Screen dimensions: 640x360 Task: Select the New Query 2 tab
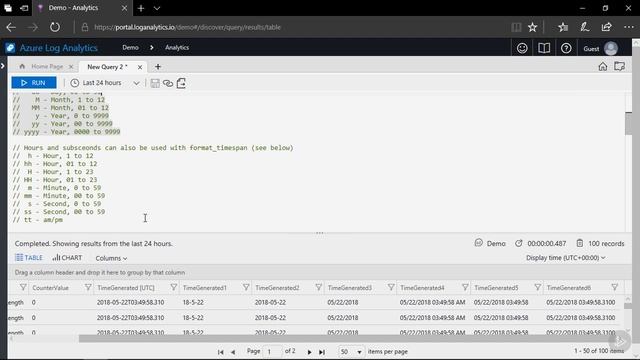107,67
